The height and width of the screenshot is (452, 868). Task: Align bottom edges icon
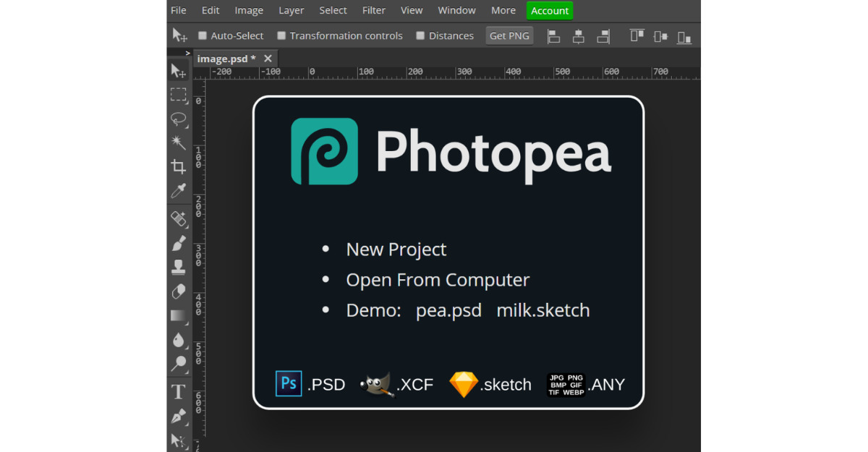coord(684,36)
